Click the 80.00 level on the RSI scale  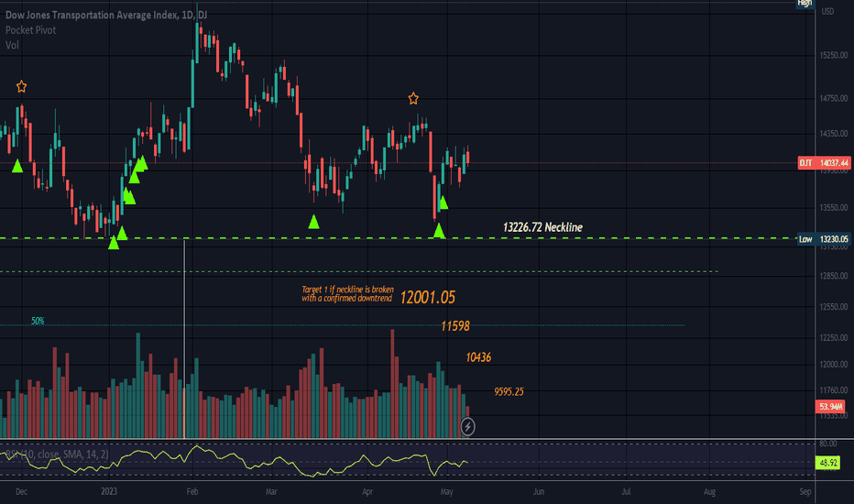click(827, 444)
